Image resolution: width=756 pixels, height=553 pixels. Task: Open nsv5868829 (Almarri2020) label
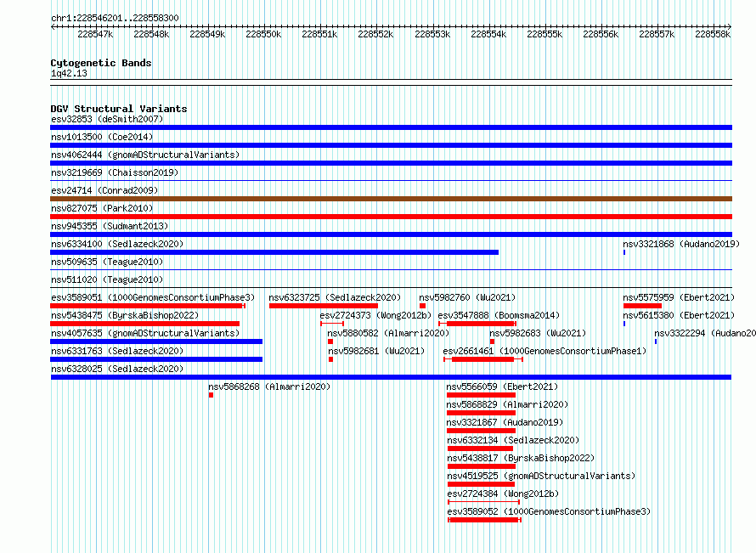click(x=507, y=404)
